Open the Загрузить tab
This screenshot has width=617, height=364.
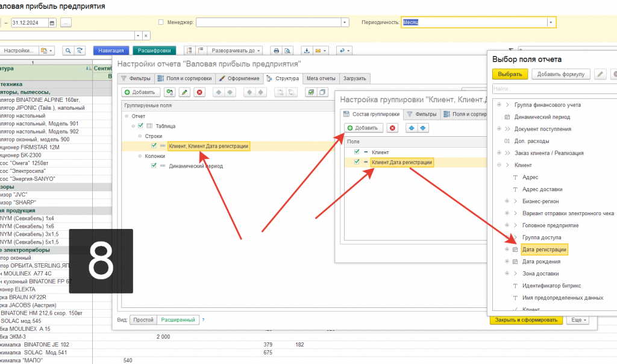(354, 78)
